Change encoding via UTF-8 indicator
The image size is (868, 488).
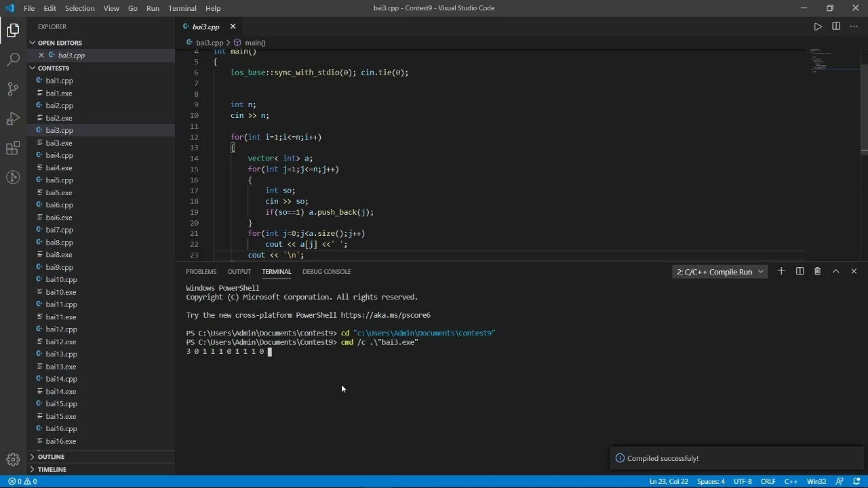tap(743, 481)
